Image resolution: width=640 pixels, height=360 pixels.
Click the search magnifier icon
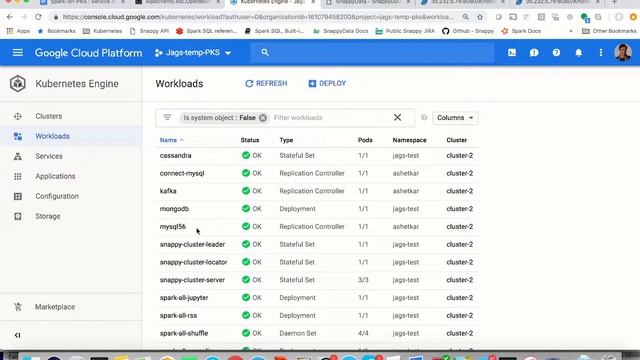click(x=265, y=53)
